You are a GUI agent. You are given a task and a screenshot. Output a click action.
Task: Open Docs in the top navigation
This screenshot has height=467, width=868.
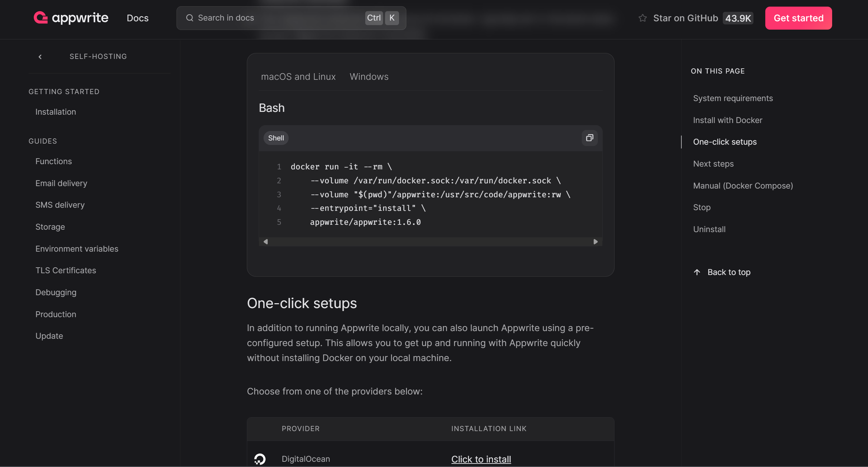pyautogui.click(x=138, y=18)
